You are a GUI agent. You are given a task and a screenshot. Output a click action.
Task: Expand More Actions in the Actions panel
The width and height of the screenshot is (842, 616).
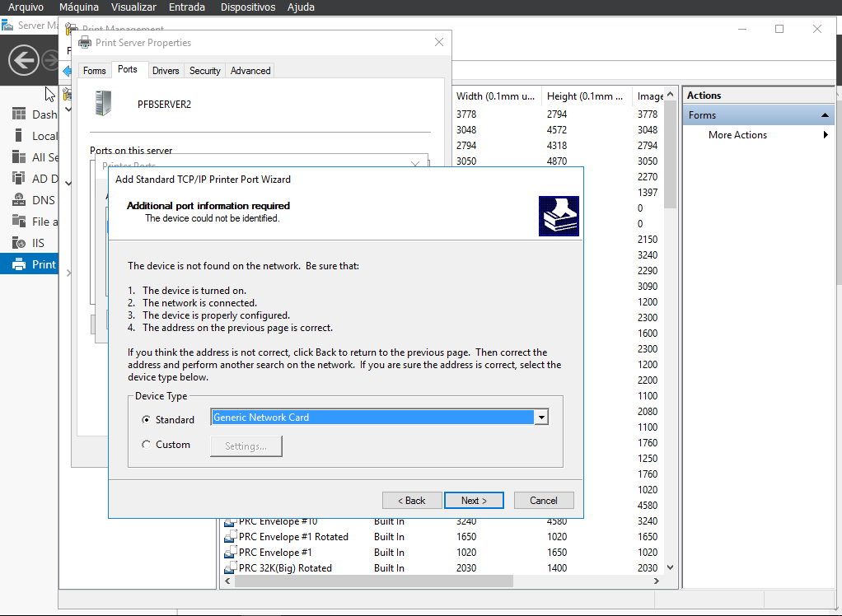pos(826,134)
